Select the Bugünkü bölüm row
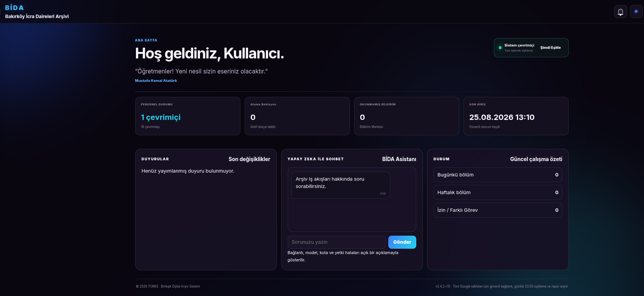Viewport: 644px width, 296px height. pyautogui.click(x=498, y=175)
